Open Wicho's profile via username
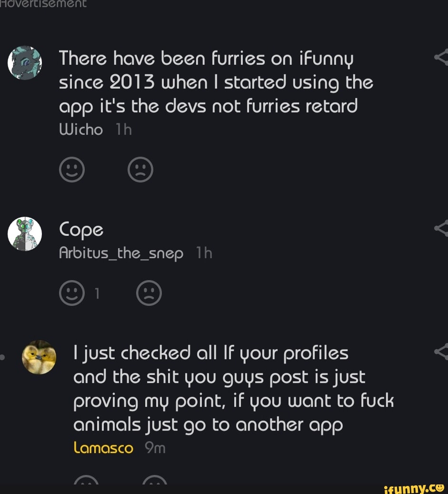Screen dimensions: 448x494 [x=80, y=129]
